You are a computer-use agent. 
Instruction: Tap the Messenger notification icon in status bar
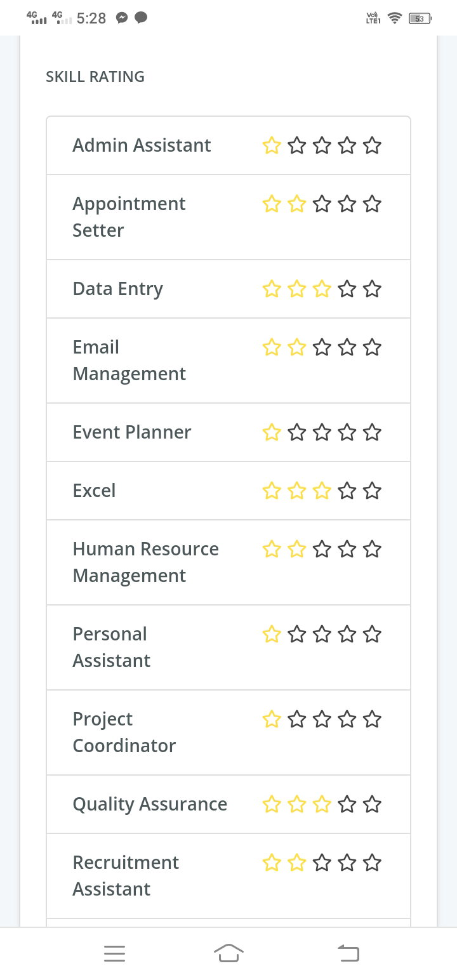coord(122,18)
